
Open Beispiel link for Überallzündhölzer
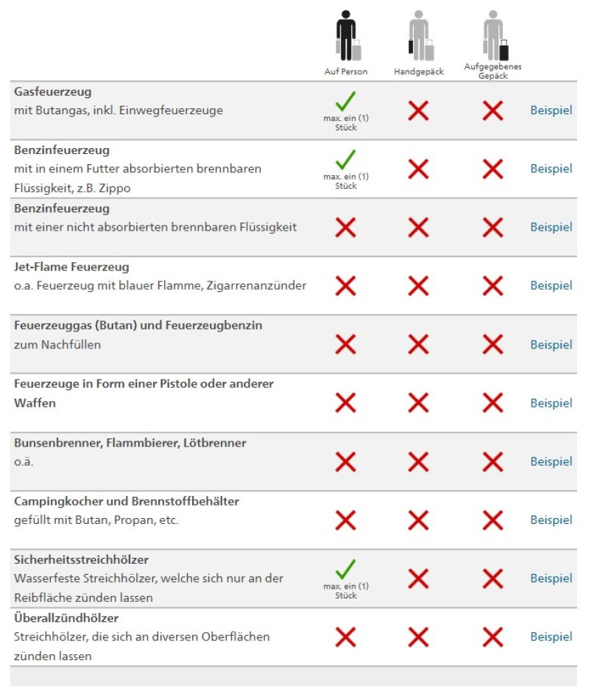pos(551,637)
